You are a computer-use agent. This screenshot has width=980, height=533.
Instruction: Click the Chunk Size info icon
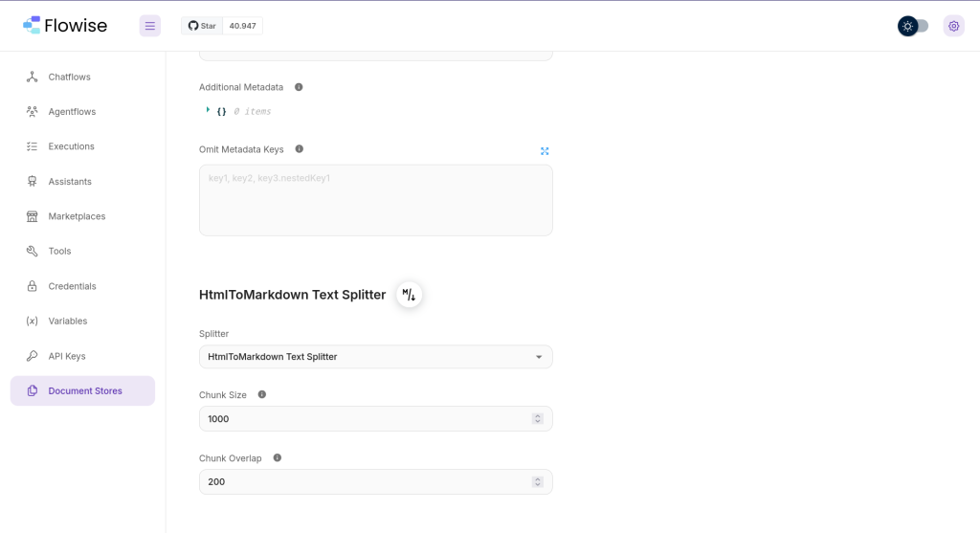tap(262, 394)
